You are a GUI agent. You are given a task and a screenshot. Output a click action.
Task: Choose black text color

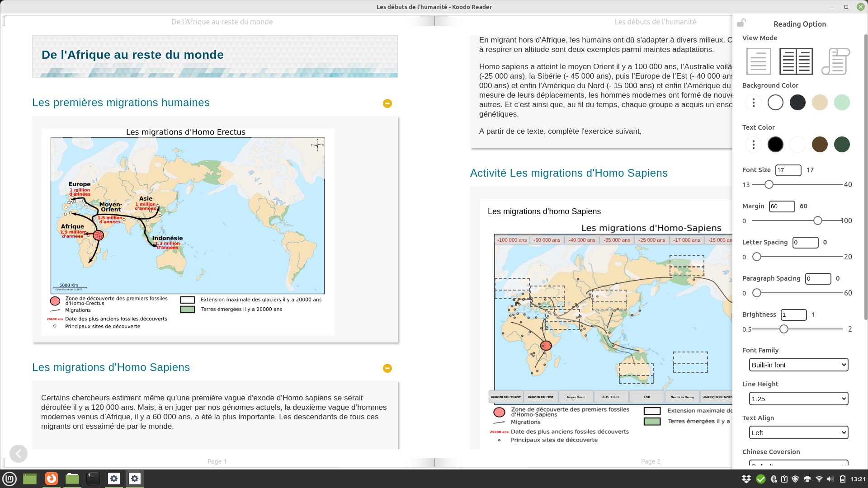[775, 145]
